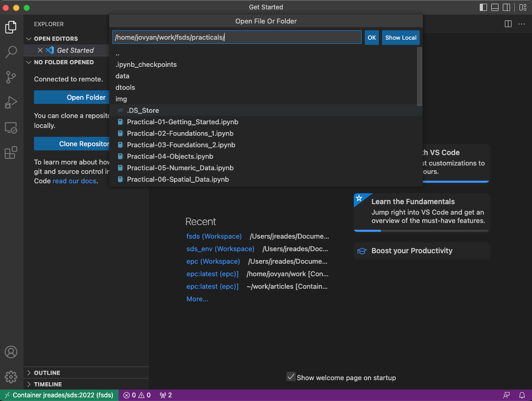Open the editor More Actions ellipsis

coord(522,23)
